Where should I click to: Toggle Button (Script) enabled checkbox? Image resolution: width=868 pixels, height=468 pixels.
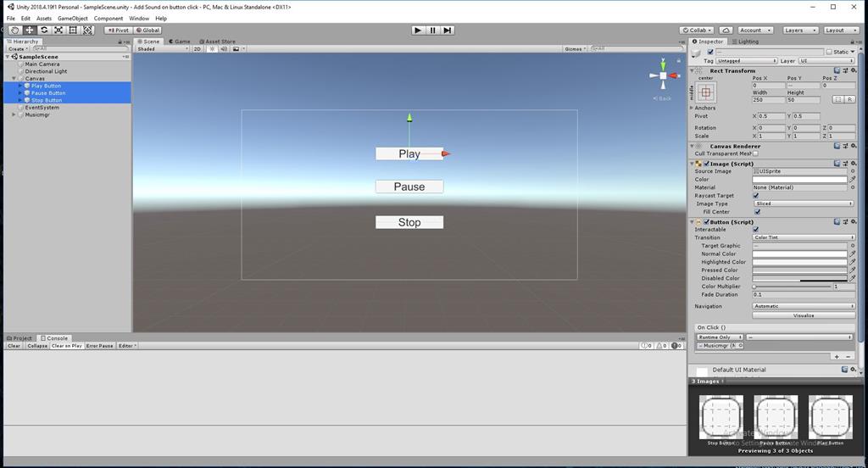tap(706, 221)
